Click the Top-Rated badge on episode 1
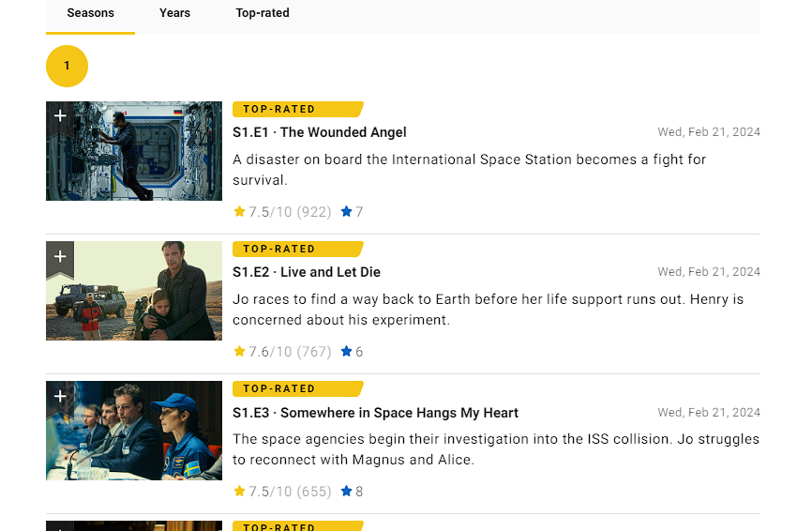Viewport: 812px width, 531px height. point(296,110)
